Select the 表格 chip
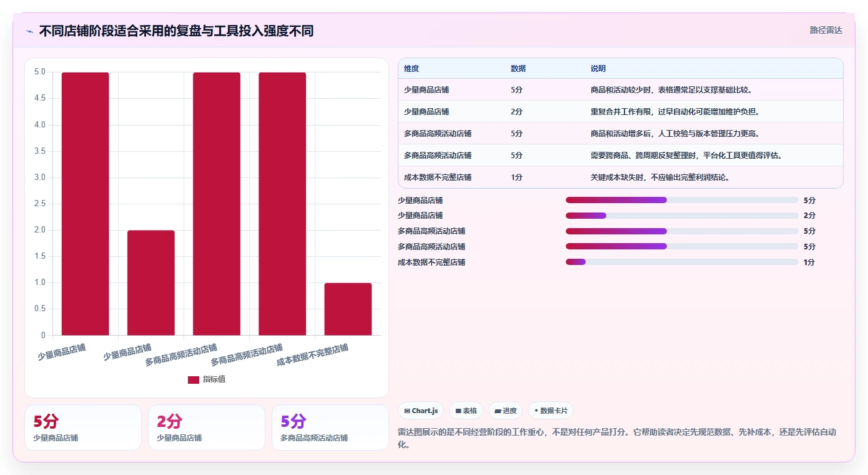Screen dimensions: 868x475 466,411
